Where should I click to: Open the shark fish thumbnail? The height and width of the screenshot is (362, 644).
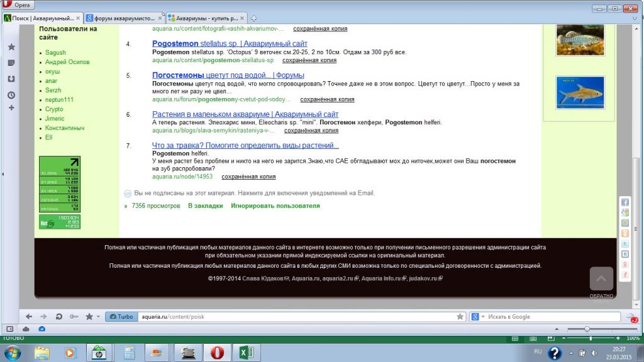580,92
